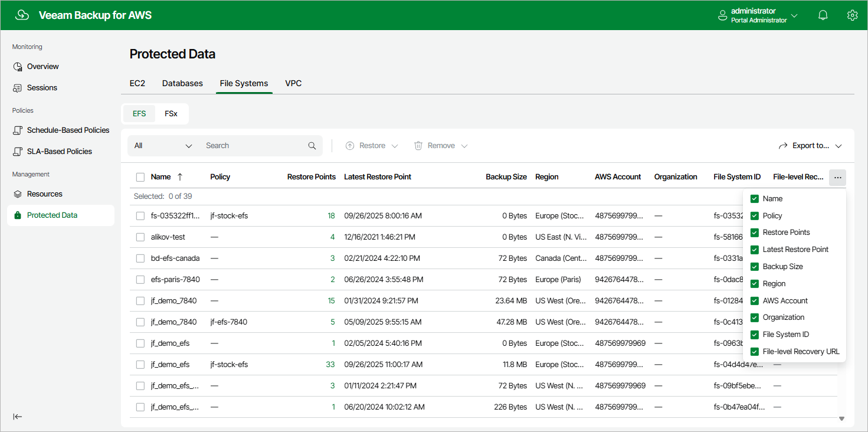This screenshot has height=432, width=868.
Task: Click the Overview pie chart icon
Action: point(18,67)
